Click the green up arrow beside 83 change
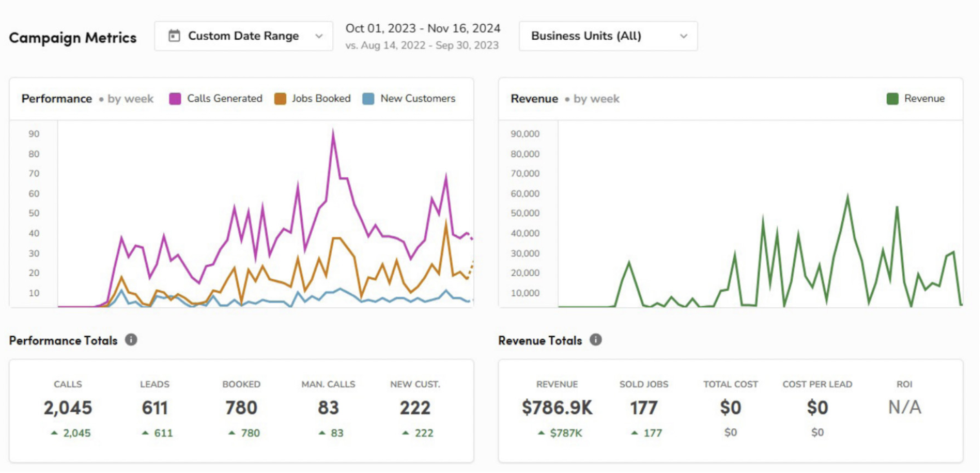Screen dimensions: 980x473 coord(322,433)
